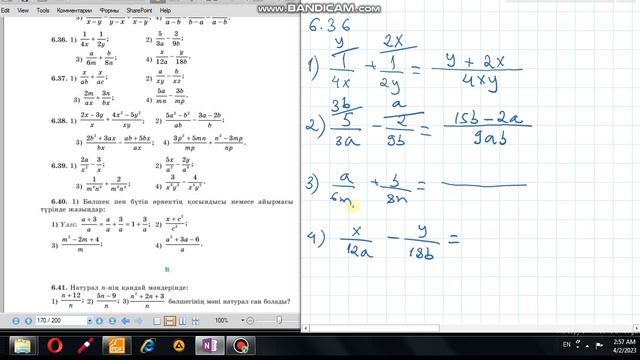Viewport: 640px width, 360px height.
Task: Click the blue letter B heading in PDF
Action: pyautogui.click(x=167, y=269)
